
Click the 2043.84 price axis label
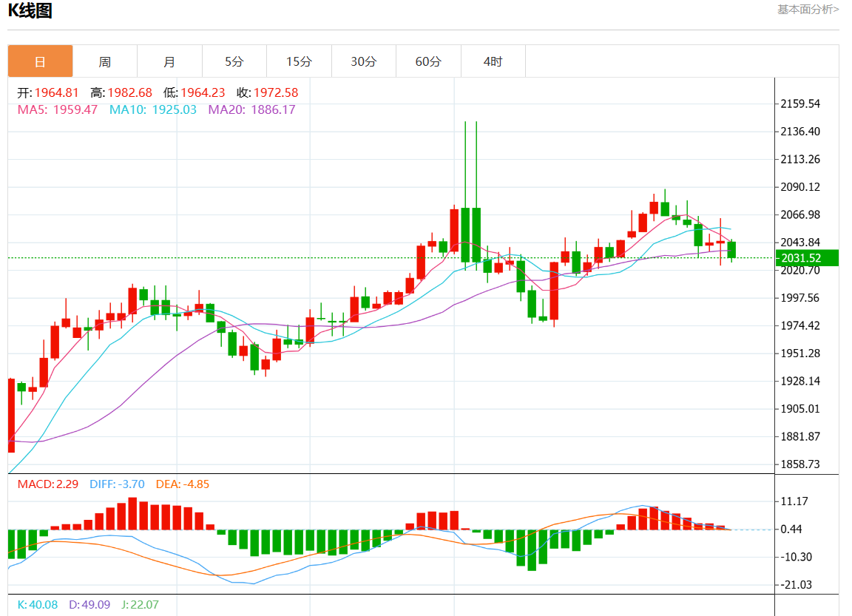click(799, 243)
